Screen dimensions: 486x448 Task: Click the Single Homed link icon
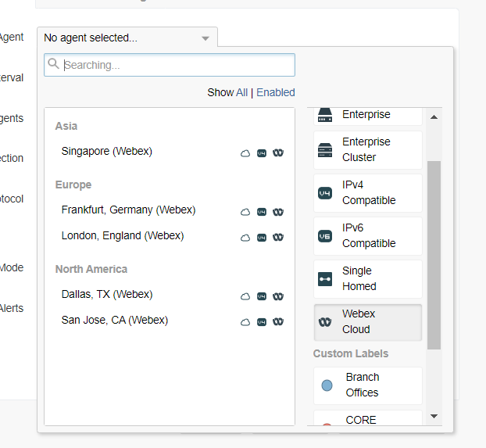point(325,279)
